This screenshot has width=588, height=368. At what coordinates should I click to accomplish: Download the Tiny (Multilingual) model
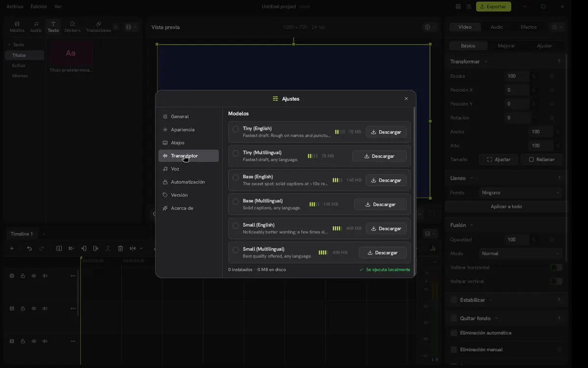(x=379, y=156)
